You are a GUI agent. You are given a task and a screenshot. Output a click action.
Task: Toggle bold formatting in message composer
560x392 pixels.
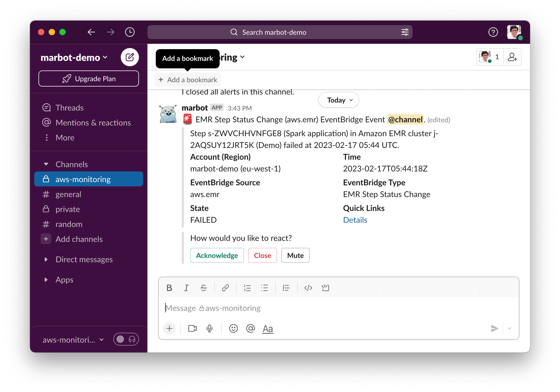click(x=169, y=288)
